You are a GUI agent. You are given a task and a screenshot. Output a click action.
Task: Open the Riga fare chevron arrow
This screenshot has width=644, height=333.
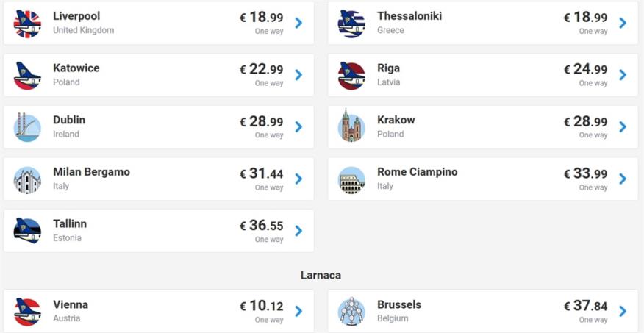tap(623, 75)
